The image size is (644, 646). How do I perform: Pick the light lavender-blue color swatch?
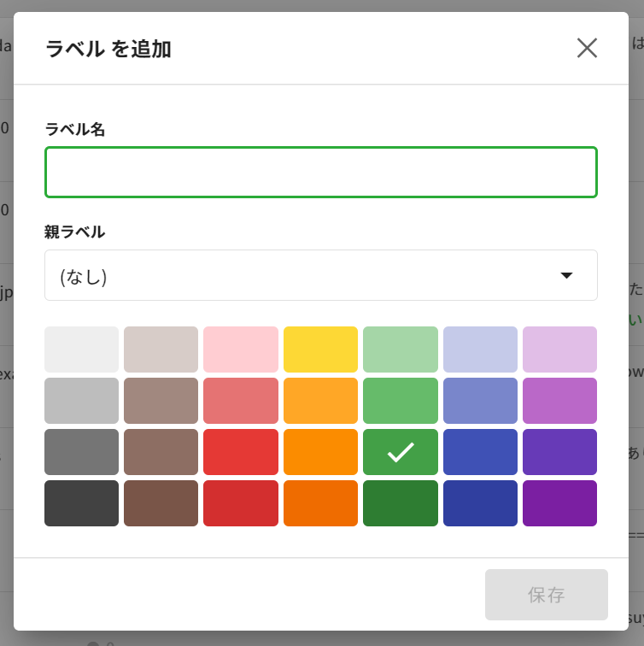click(x=480, y=349)
